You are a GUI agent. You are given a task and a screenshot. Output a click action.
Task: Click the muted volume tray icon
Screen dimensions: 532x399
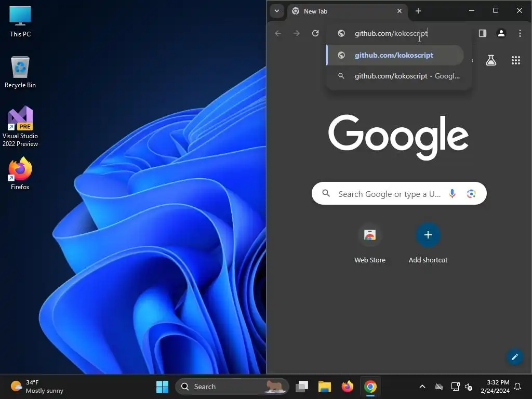[x=469, y=387]
